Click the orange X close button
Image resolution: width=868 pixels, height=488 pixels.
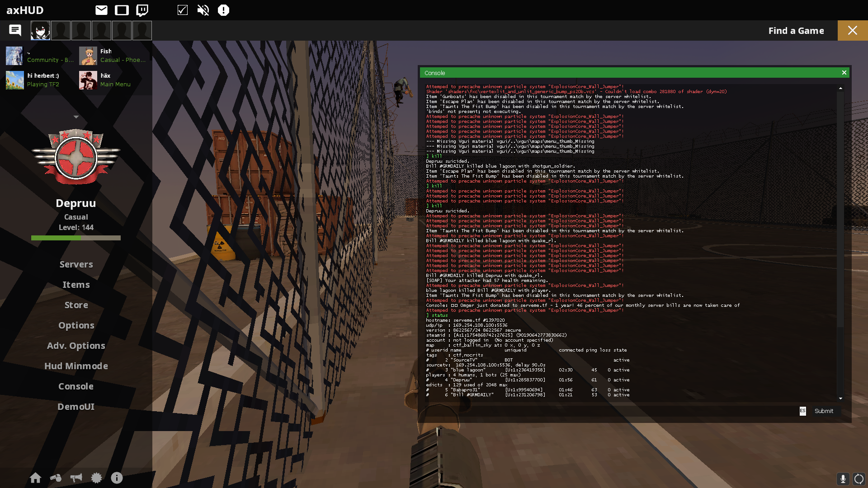[x=853, y=30]
